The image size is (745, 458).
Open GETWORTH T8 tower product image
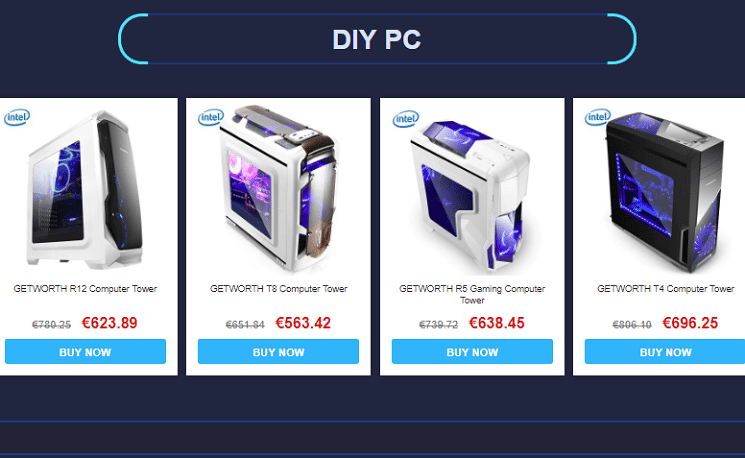point(278,189)
